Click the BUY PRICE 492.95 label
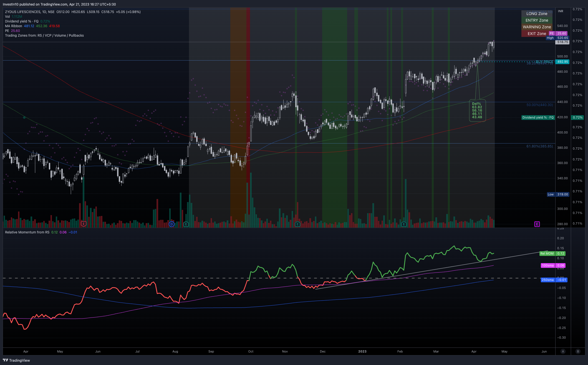The height and width of the screenshot is (365, 588). coord(552,62)
